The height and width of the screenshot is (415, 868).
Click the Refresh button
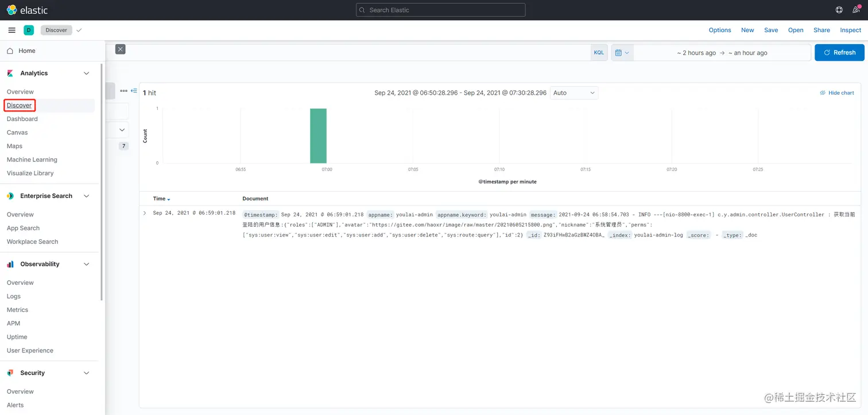tap(839, 52)
